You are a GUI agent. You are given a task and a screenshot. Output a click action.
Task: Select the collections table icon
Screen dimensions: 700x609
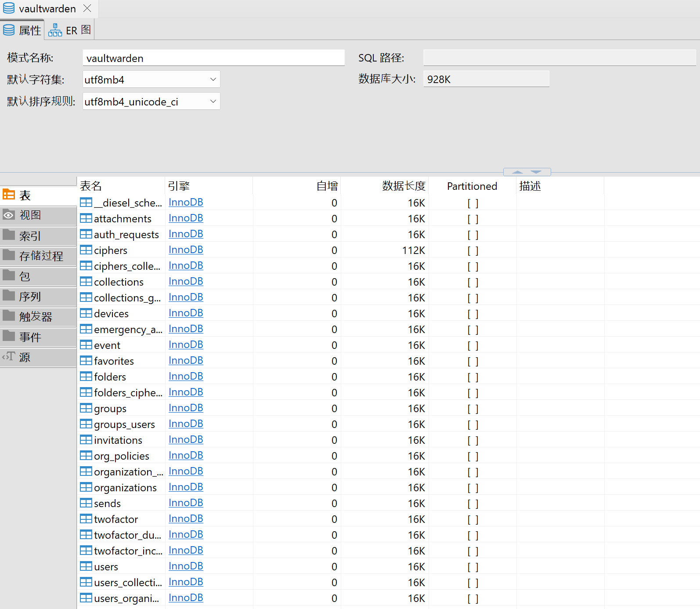click(x=86, y=282)
